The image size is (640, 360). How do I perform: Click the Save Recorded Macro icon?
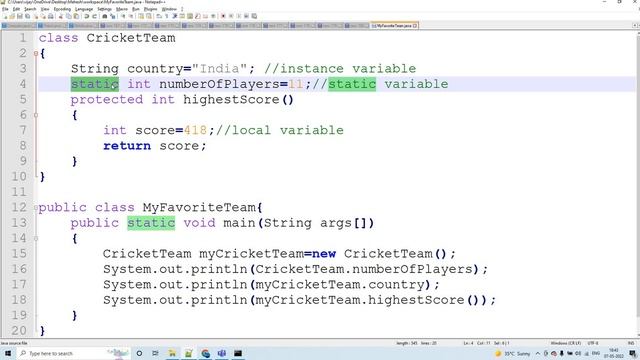click(254, 16)
